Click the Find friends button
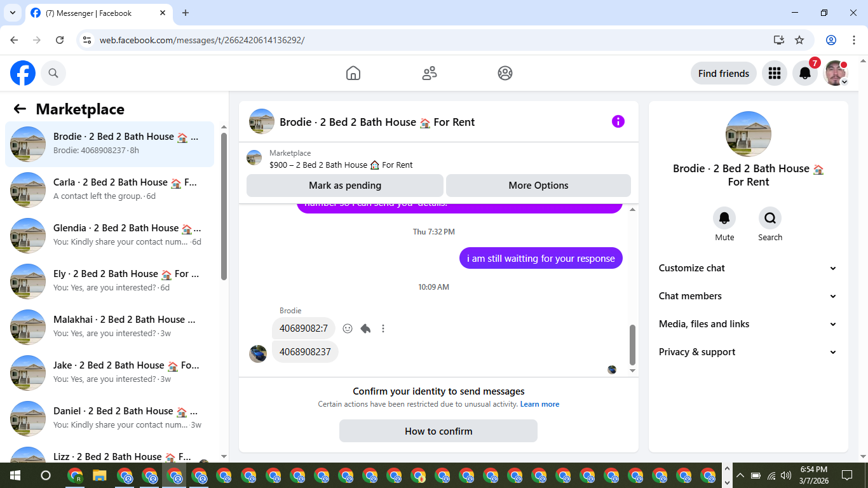Image resolution: width=868 pixels, height=488 pixels. pos(724,73)
